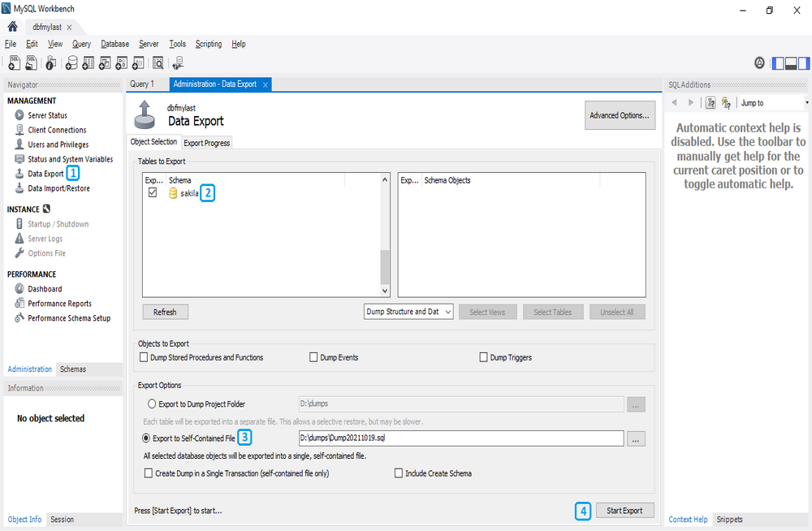Open SQL script file toolbar icon

pyautogui.click(x=32, y=63)
